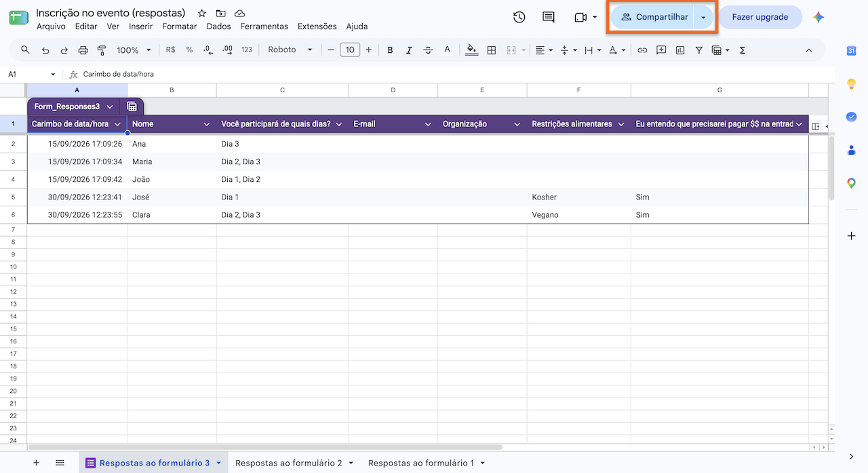
Task: Open Contacts side panel
Action: [x=852, y=150]
